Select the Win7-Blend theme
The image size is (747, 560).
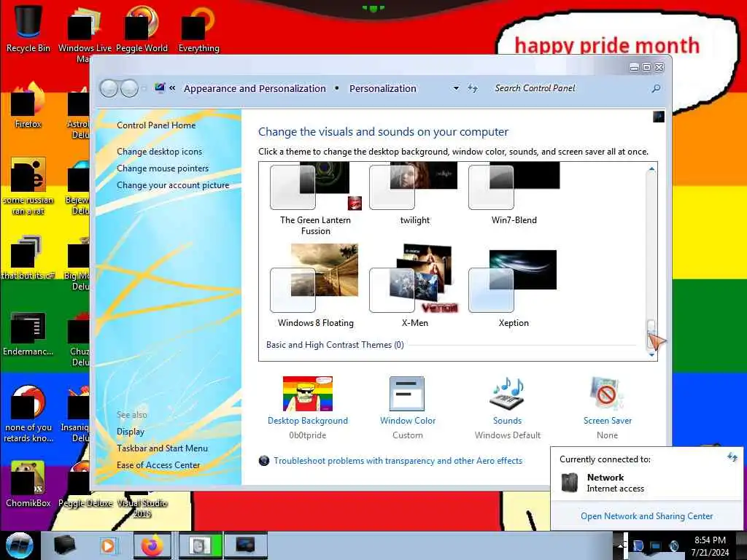click(514, 193)
